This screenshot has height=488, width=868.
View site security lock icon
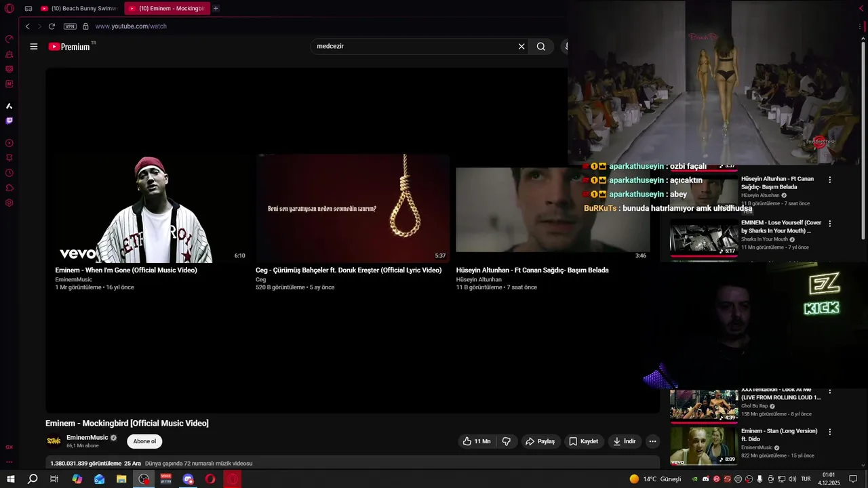[85, 26]
